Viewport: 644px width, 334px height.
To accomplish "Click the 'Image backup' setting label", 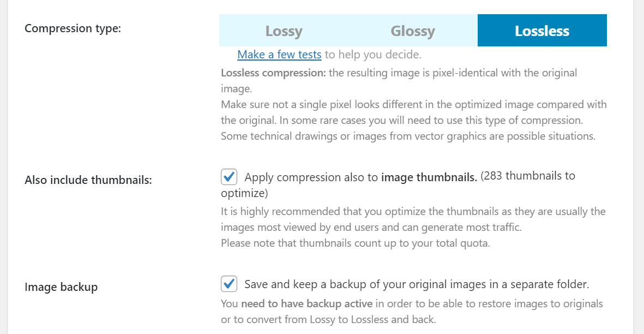I will coord(61,287).
